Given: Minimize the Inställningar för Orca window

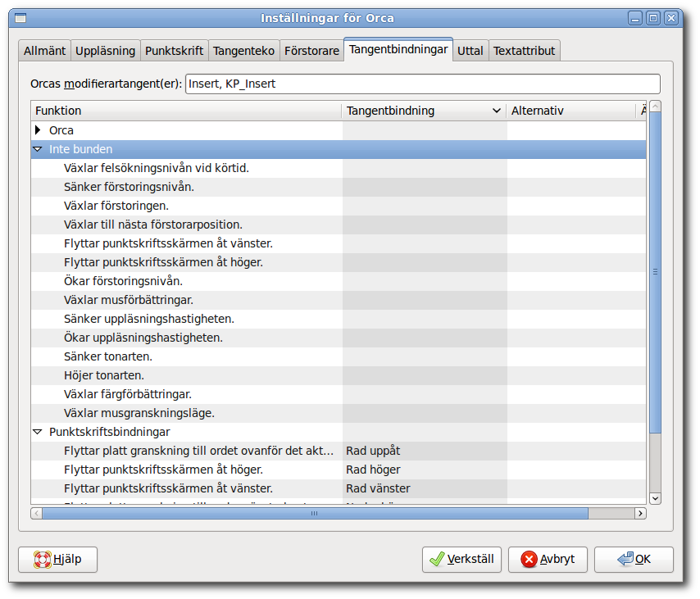Looking at the screenshot, I should tap(635, 18).
